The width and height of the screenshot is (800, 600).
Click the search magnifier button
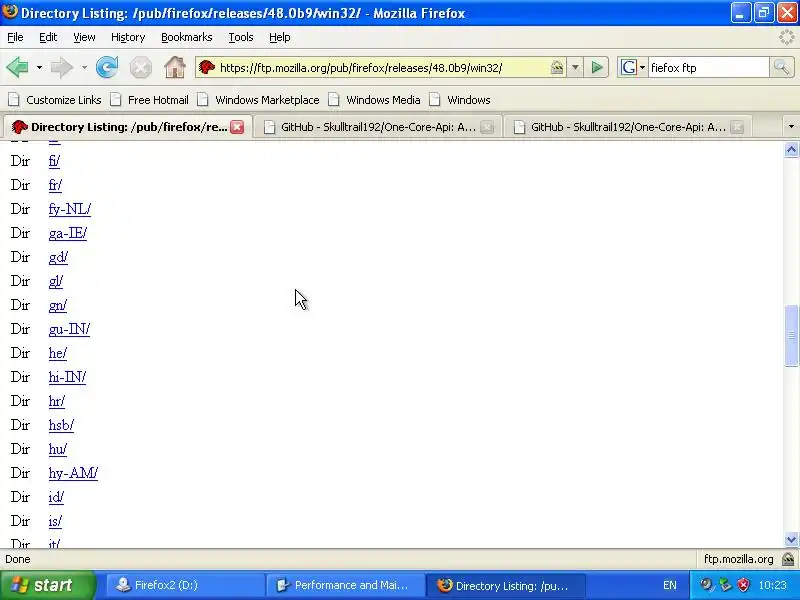click(x=781, y=67)
